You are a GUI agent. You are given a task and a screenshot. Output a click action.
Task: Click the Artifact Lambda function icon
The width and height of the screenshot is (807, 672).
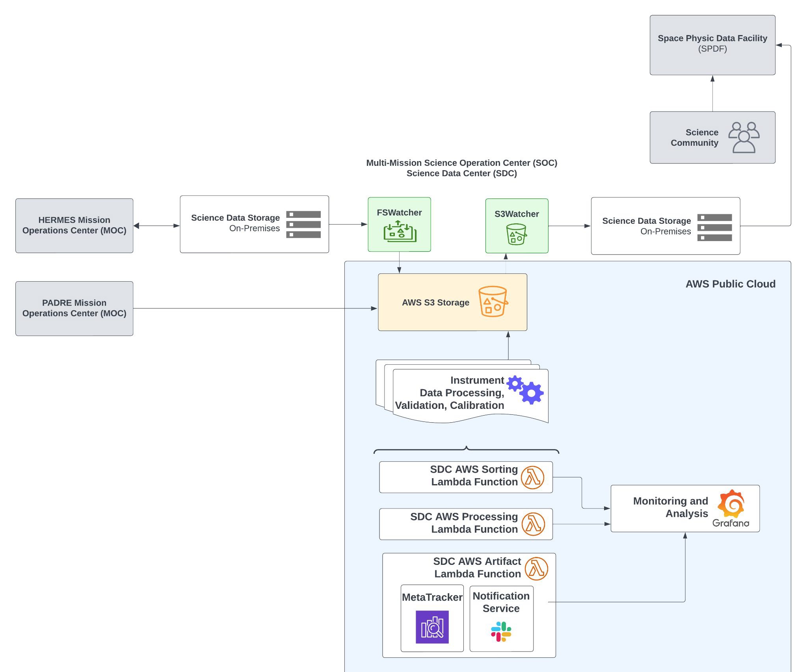tap(536, 568)
